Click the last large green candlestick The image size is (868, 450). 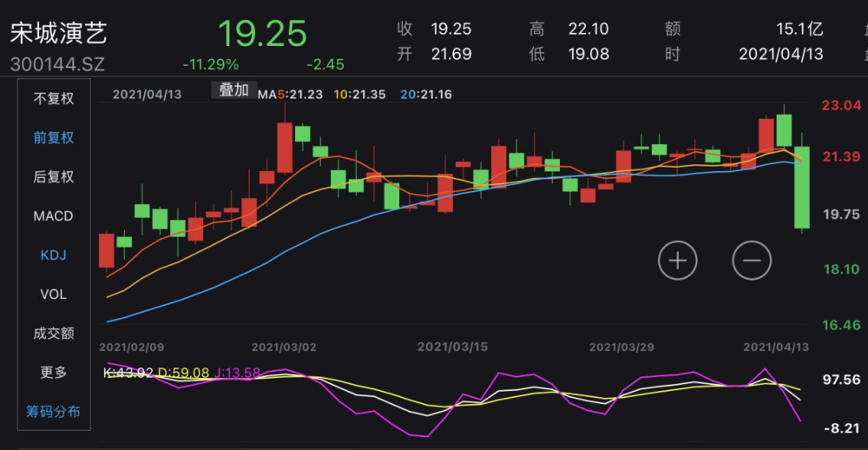pyautogui.click(x=802, y=188)
